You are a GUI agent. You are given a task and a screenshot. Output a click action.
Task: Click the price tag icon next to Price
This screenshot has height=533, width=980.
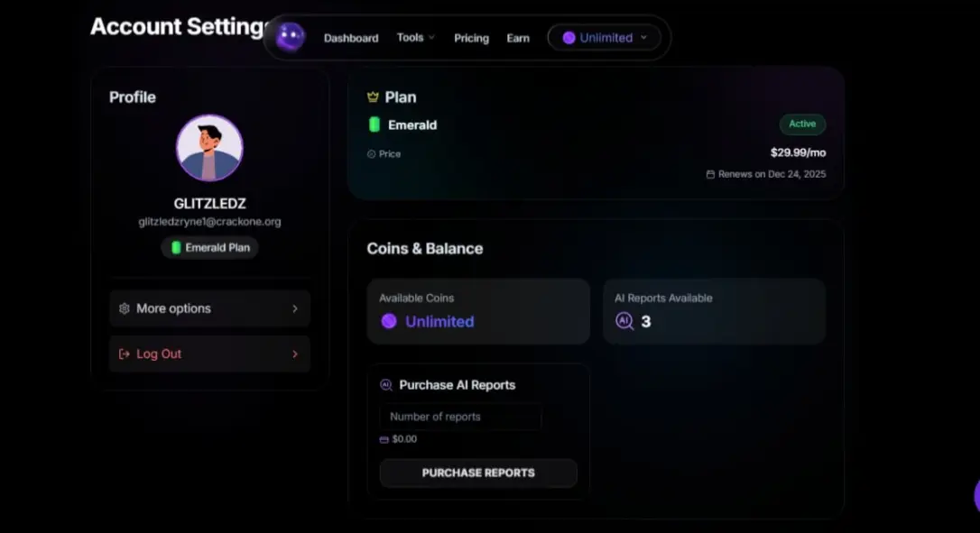371,153
